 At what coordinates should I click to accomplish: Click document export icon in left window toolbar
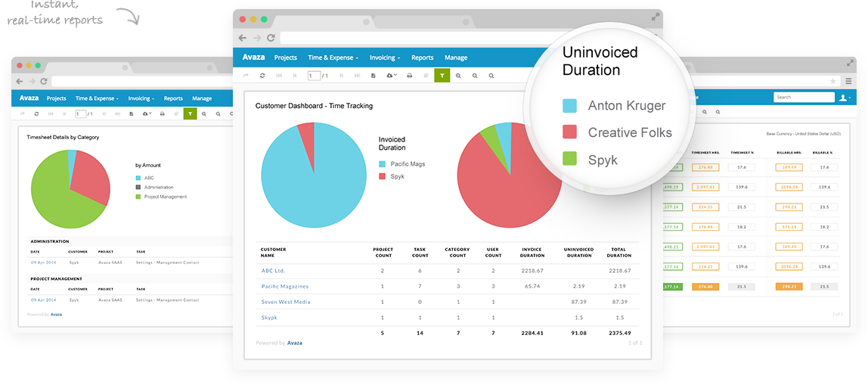pos(132,113)
